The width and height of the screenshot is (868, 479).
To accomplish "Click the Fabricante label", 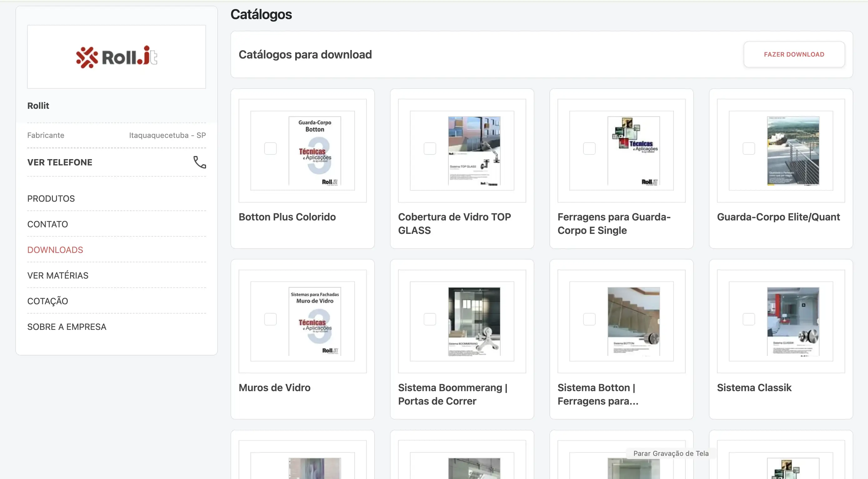I will [x=45, y=135].
